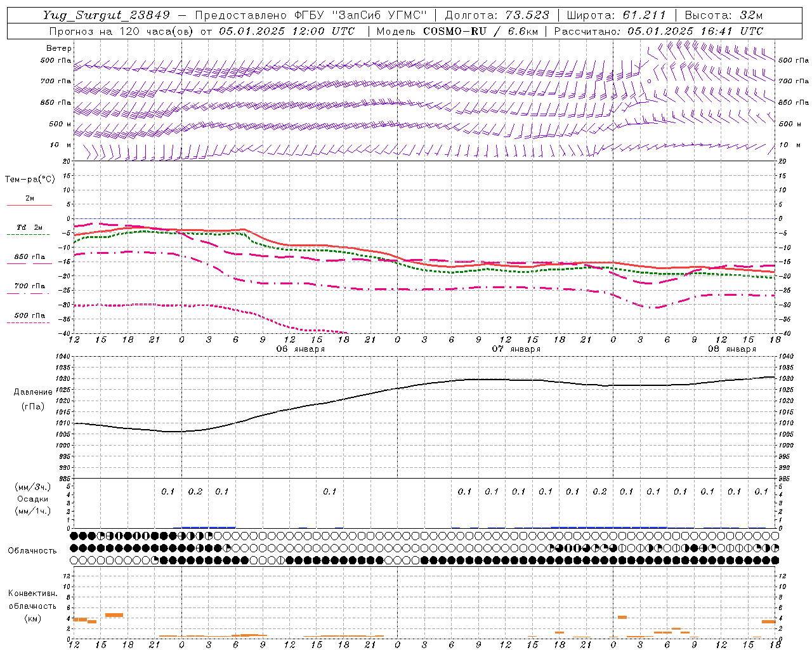This screenshot has width=812, height=650.
Task: Click the (гПа) unit under Давление
Action: (33, 407)
